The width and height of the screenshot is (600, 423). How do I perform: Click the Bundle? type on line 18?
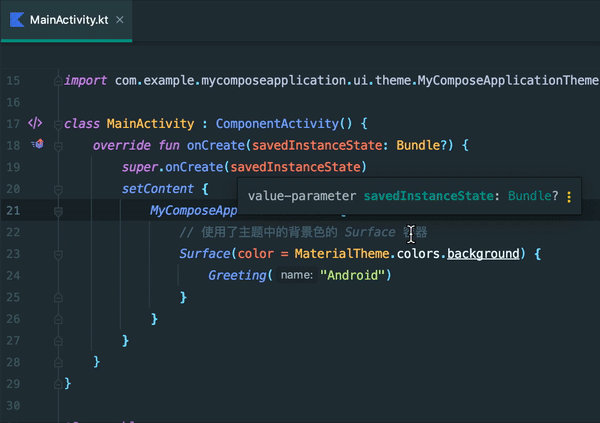[421, 145]
